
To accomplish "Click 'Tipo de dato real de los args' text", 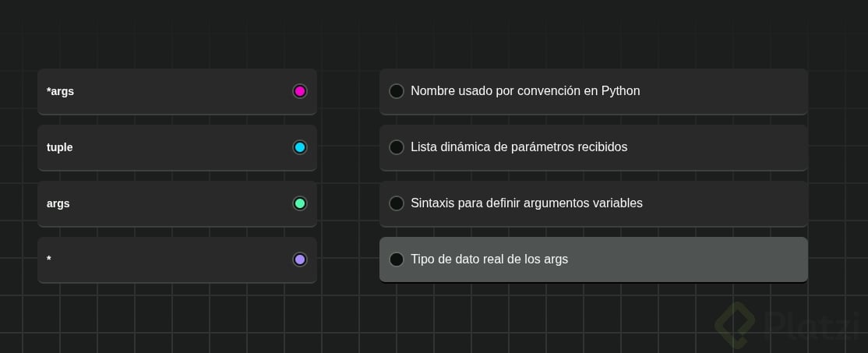I will click(x=489, y=259).
